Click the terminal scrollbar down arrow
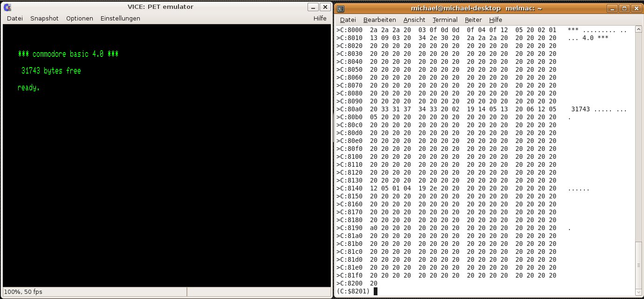 [x=637, y=291]
